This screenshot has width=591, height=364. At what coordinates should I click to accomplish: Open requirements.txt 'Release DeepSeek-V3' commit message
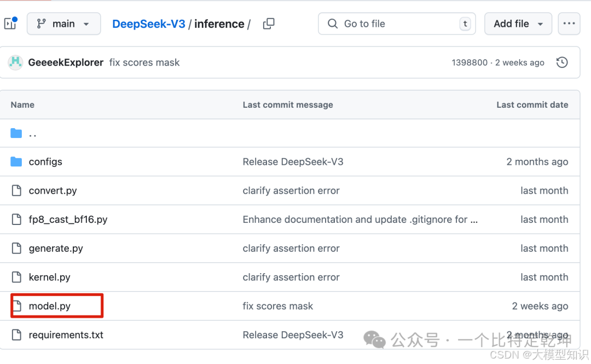pos(293,335)
